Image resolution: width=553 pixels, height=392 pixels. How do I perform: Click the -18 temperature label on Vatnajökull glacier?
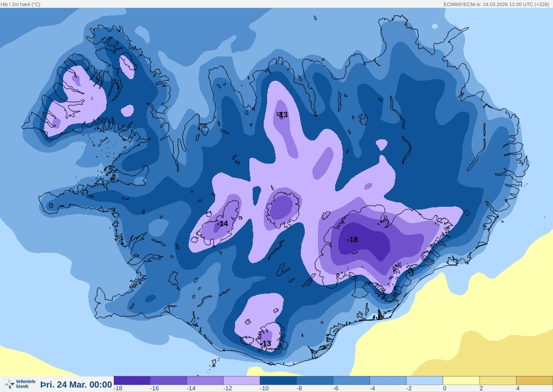352,240
